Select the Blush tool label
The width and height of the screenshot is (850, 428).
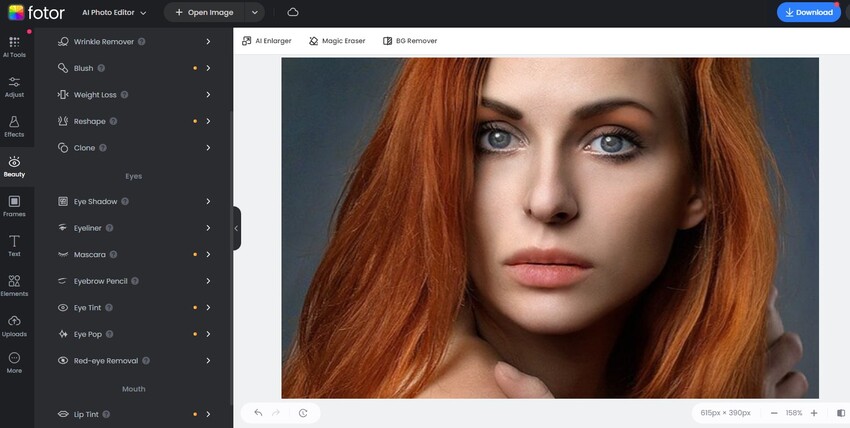tap(83, 68)
